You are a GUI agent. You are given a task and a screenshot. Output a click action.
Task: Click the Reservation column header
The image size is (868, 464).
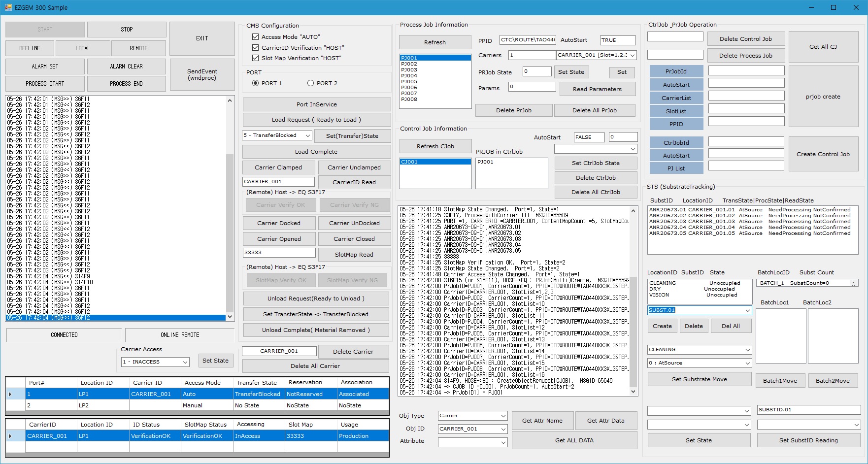305,382
